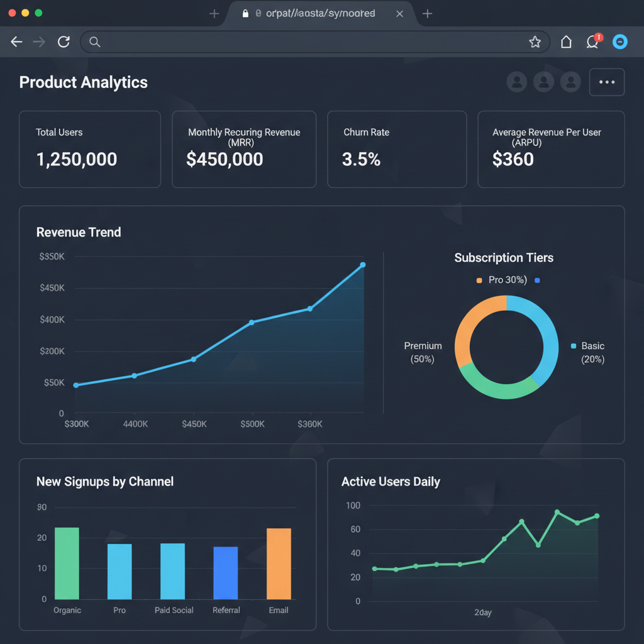Click the browser forward arrow
The height and width of the screenshot is (644, 644).
click(x=39, y=42)
